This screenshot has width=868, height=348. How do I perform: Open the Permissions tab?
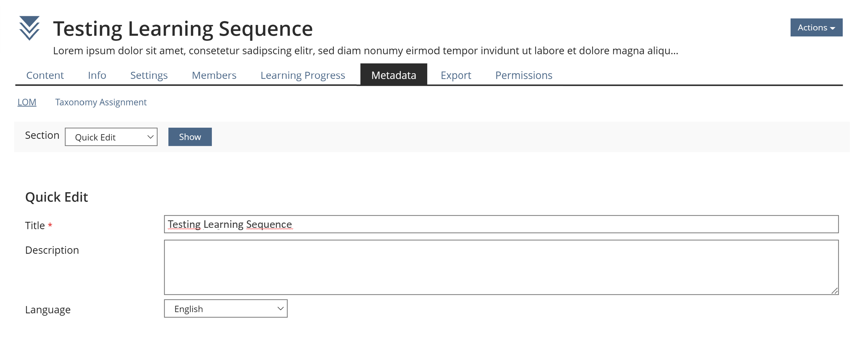pos(524,75)
